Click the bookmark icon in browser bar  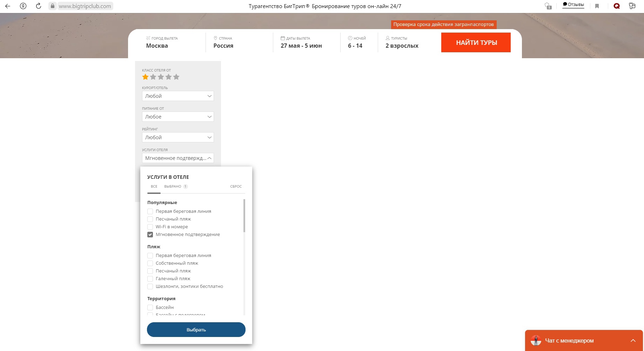597,6
